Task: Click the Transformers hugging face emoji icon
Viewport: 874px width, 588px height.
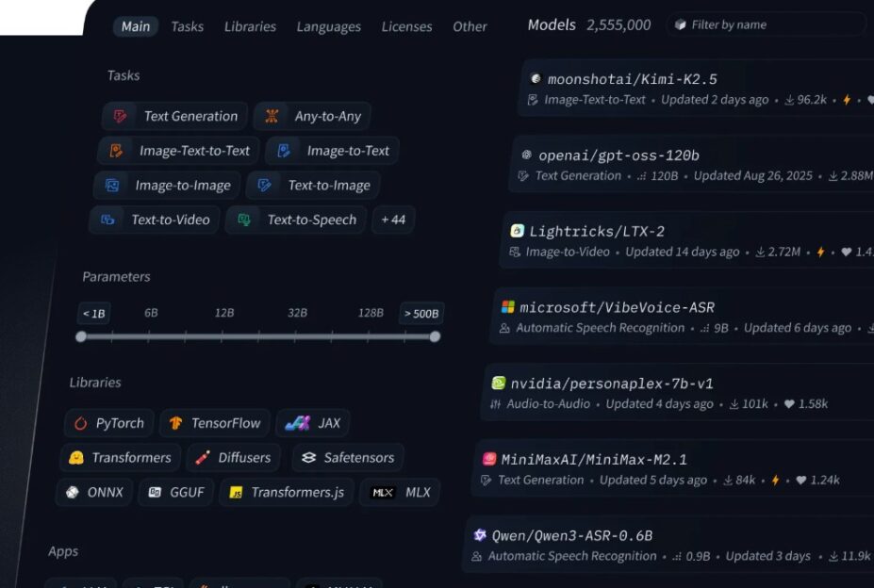Action: click(x=76, y=458)
